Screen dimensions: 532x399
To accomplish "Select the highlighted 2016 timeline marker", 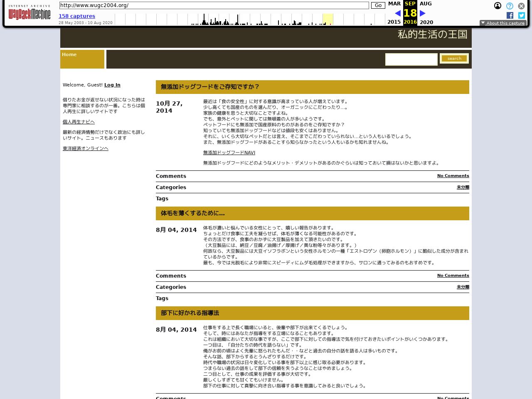I will pos(328,19).
